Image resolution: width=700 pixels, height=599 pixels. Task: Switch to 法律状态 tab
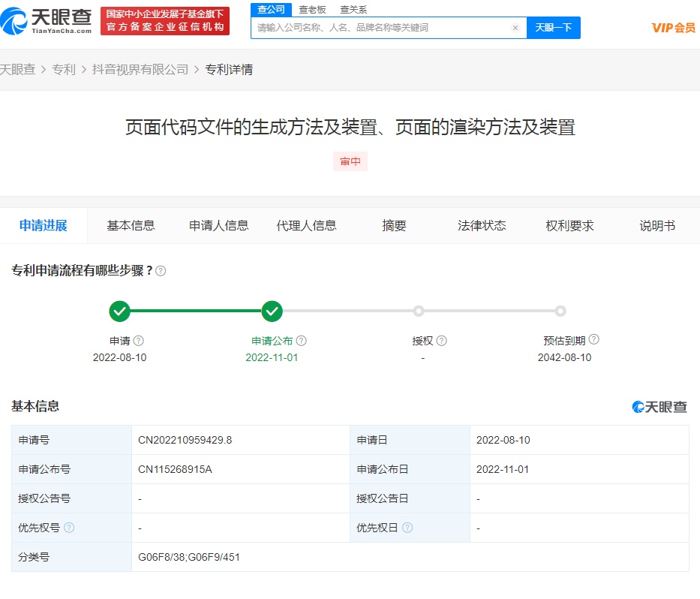coord(482,226)
